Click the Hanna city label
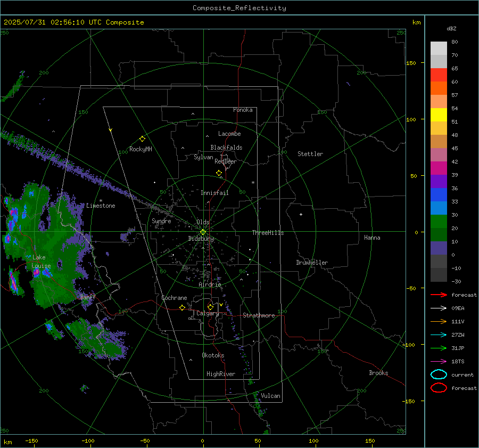The image size is (479, 448). point(372,238)
